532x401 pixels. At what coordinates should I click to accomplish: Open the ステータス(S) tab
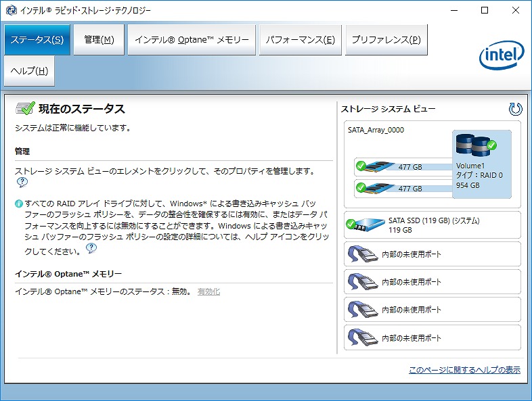[x=37, y=40]
